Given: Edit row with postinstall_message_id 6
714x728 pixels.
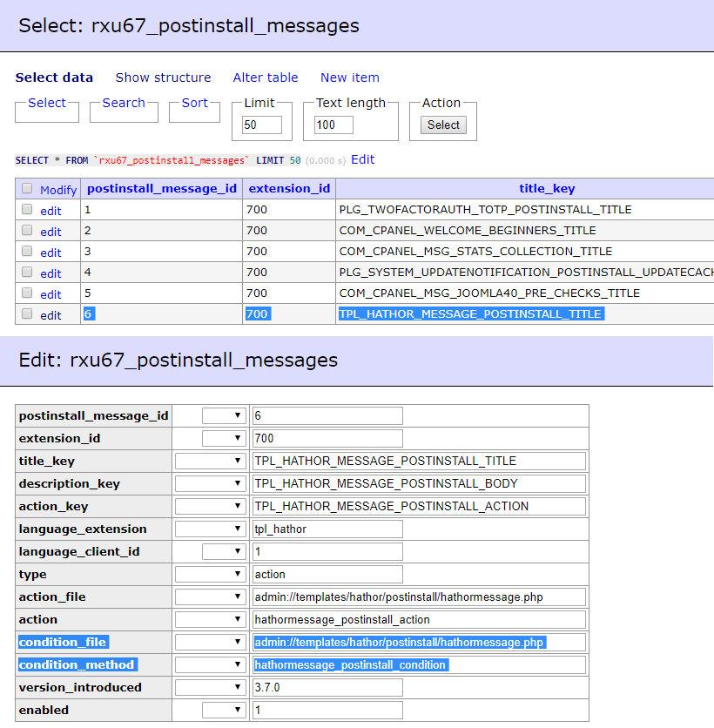Looking at the screenshot, I should tap(51, 315).
